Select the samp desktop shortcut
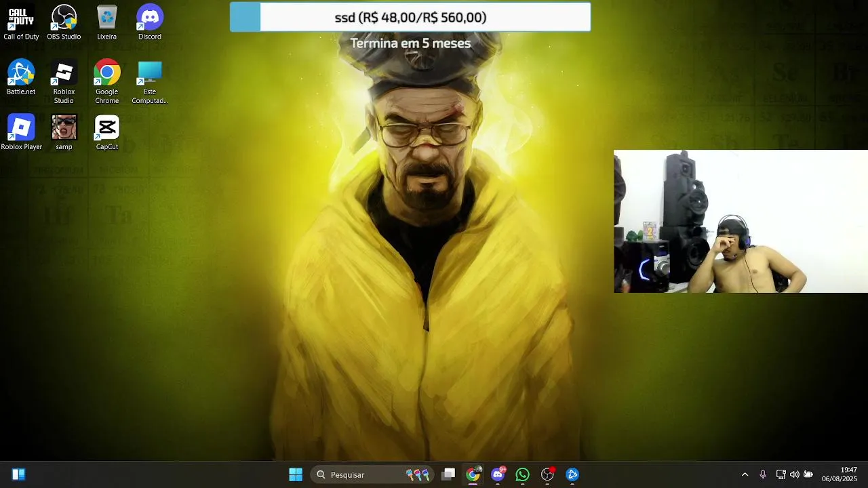This screenshot has height=488, width=868. pyautogui.click(x=64, y=133)
